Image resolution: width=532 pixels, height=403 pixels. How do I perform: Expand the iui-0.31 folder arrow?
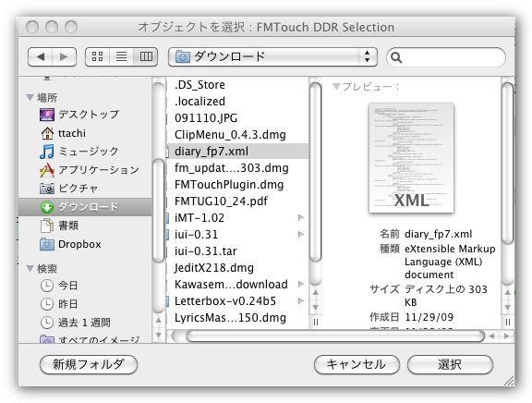click(300, 234)
